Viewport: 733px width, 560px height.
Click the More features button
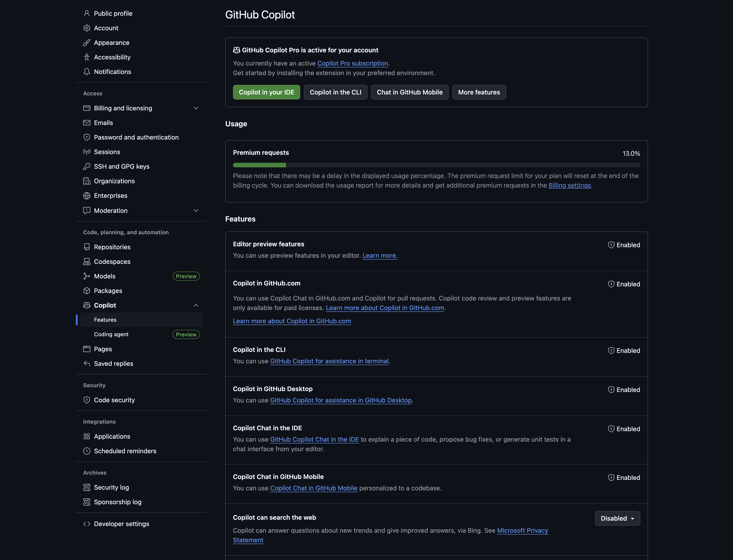[x=479, y=92]
